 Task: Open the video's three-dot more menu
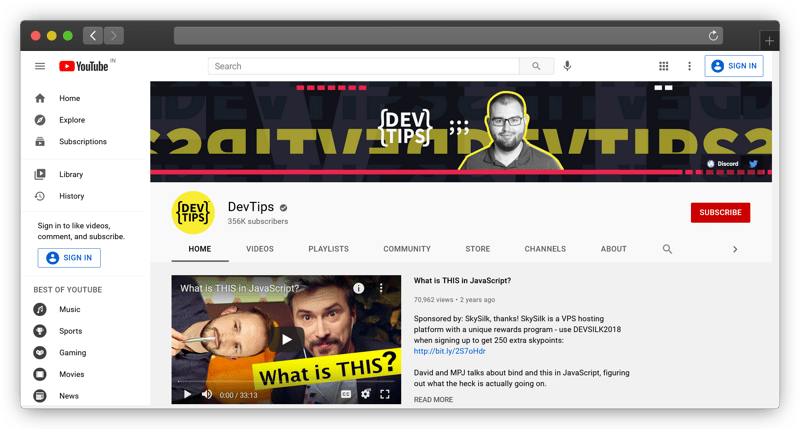click(381, 288)
